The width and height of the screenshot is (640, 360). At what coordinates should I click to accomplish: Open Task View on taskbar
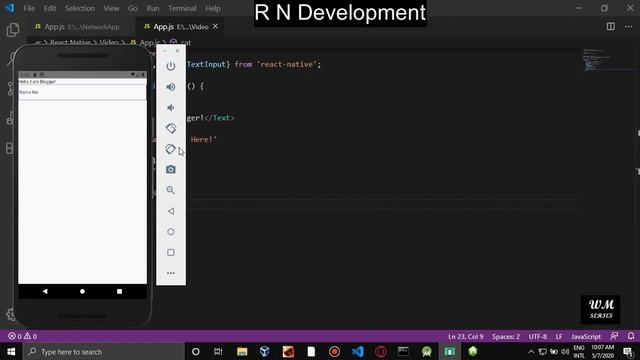pyautogui.click(x=218, y=351)
